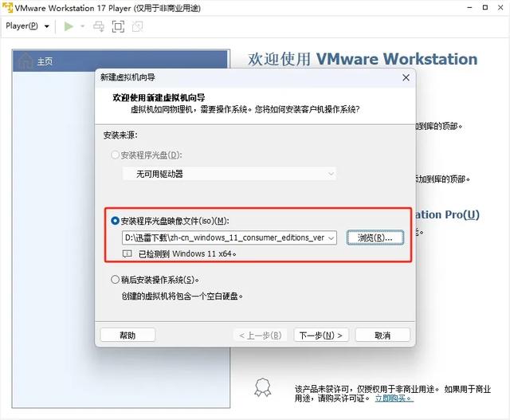Maximize the VMware Workstation Player window

click(x=485, y=7)
